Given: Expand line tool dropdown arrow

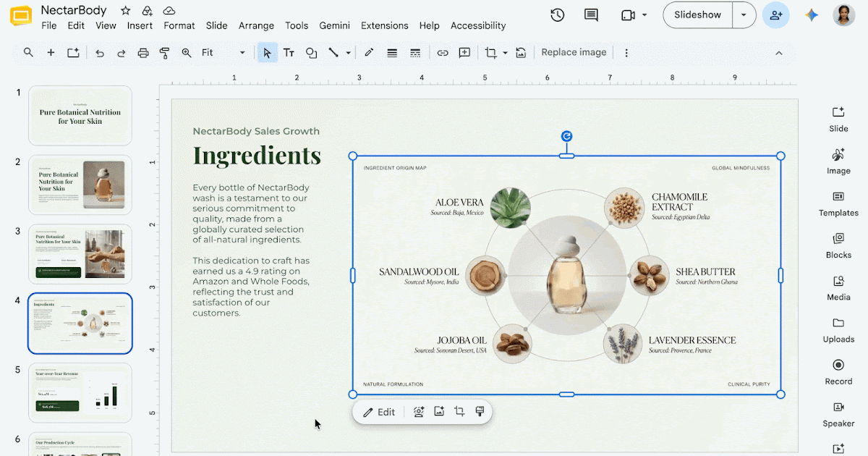Looking at the screenshot, I should pos(348,53).
